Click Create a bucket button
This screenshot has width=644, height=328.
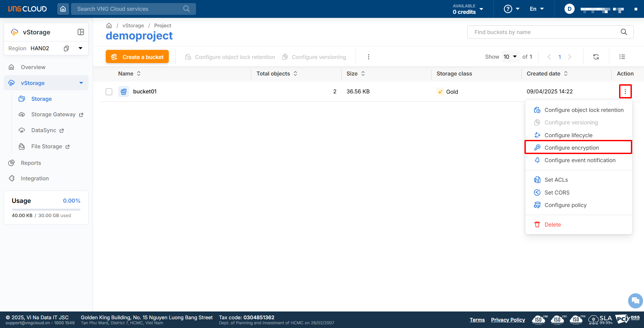pos(137,57)
